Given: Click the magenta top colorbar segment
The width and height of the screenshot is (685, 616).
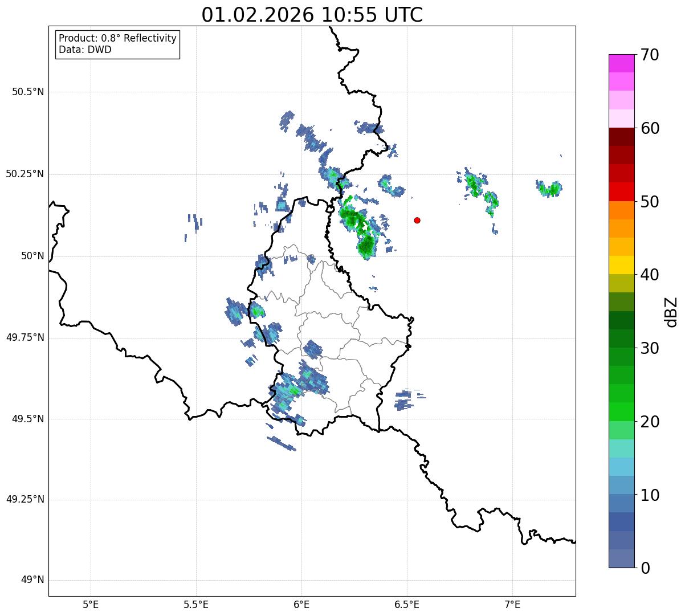Looking at the screenshot, I should pos(621,63).
